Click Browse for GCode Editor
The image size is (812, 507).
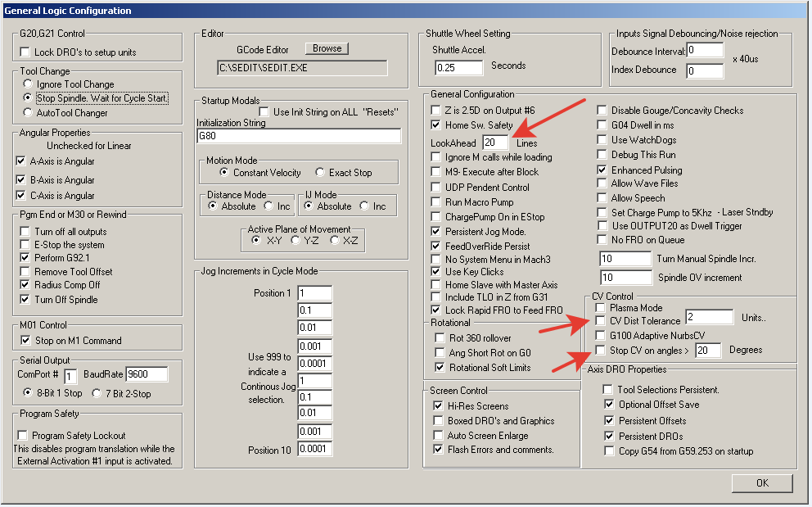point(327,48)
